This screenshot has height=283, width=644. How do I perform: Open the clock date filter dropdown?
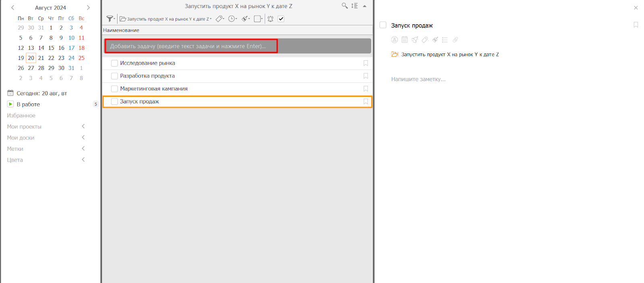[233, 19]
